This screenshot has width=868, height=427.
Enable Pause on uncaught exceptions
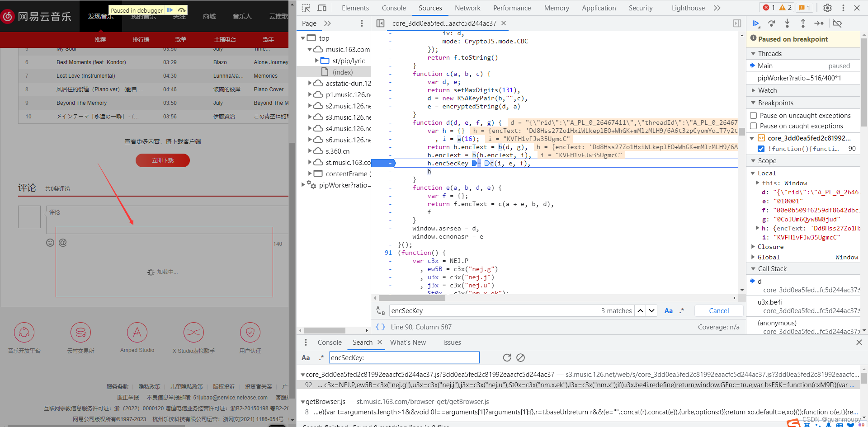754,115
